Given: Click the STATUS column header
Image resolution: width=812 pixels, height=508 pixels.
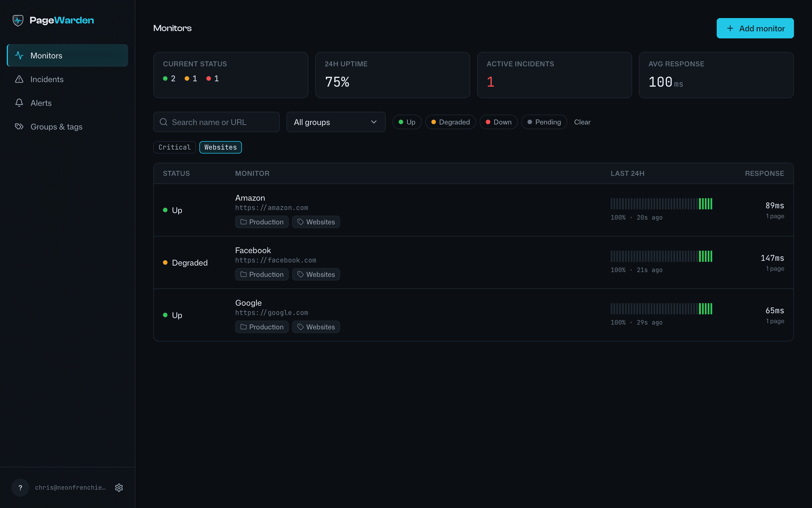Looking at the screenshot, I should 176,173.
